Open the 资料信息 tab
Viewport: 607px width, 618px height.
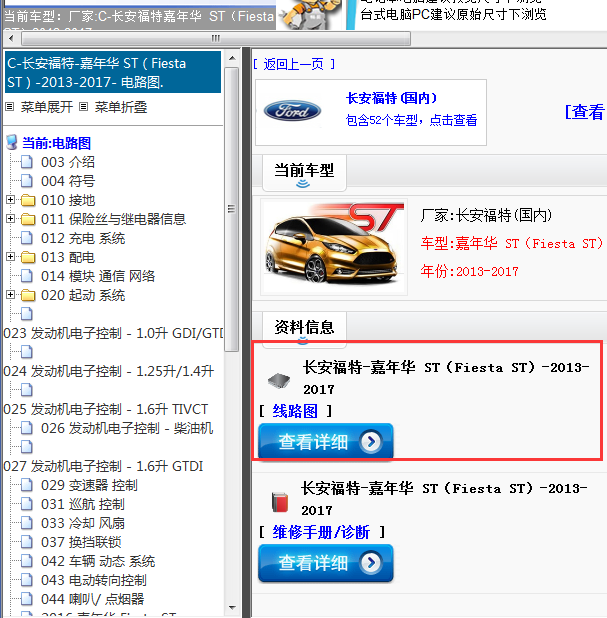pyautogui.click(x=304, y=327)
